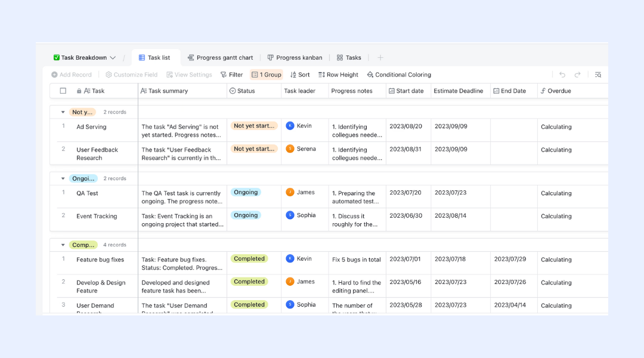Open the Filter option
This screenshot has height=358, width=644.
click(231, 75)
